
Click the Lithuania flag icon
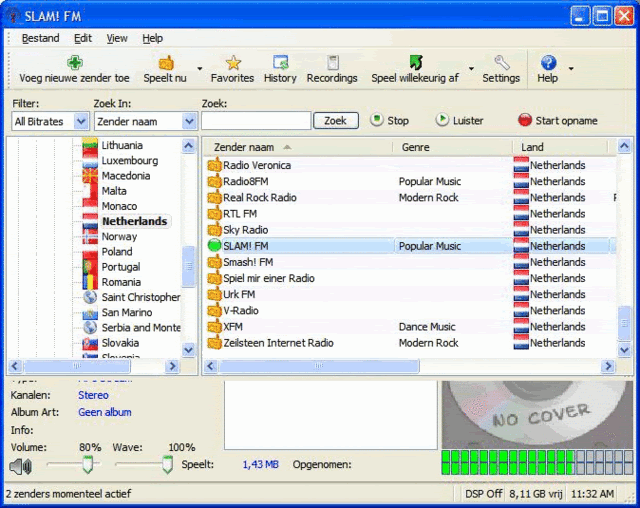coord(90,146)
